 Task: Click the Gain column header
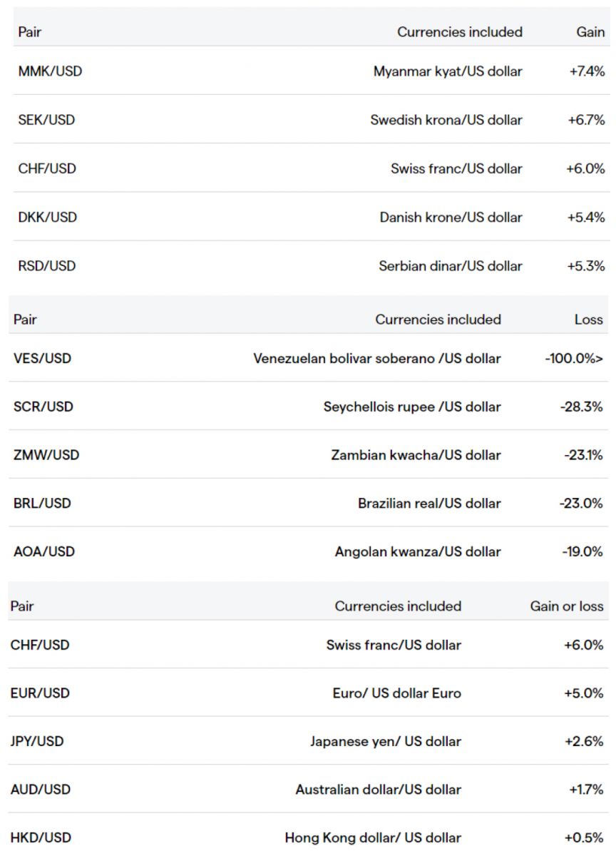click(x=590, y=32)
